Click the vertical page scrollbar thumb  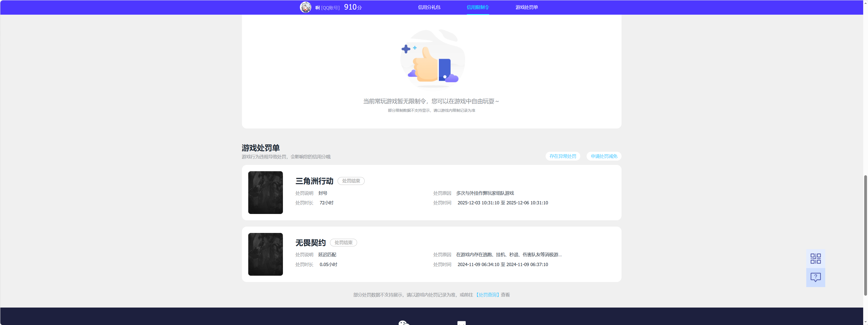(x=865, y=235)
